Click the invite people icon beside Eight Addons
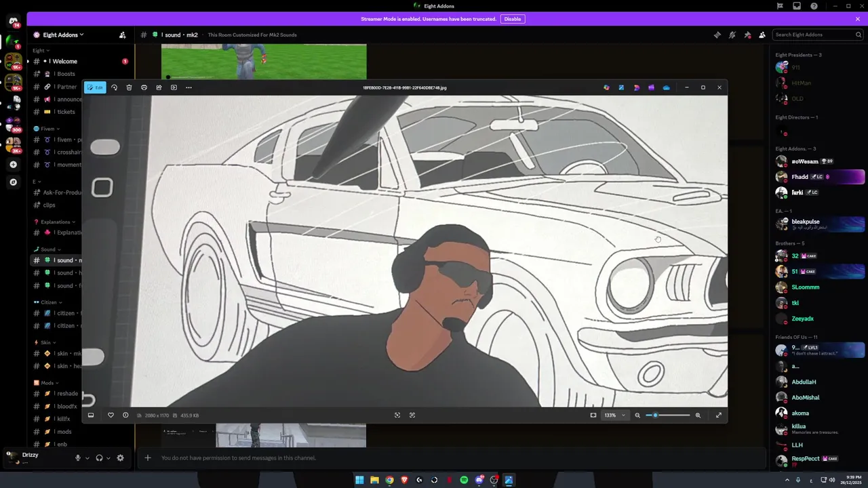 coord(122,35)
